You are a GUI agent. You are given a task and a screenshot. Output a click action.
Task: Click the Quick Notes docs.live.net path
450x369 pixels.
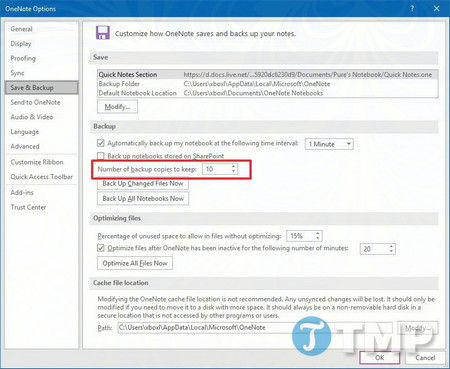pyautogui.click(x=308, y=74)
